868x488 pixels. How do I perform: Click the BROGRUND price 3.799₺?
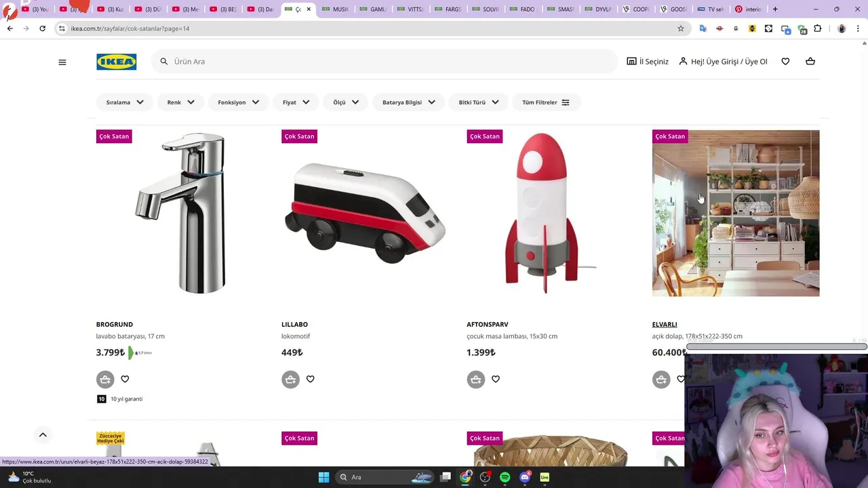pyautogui.click(x=111, y=352)
